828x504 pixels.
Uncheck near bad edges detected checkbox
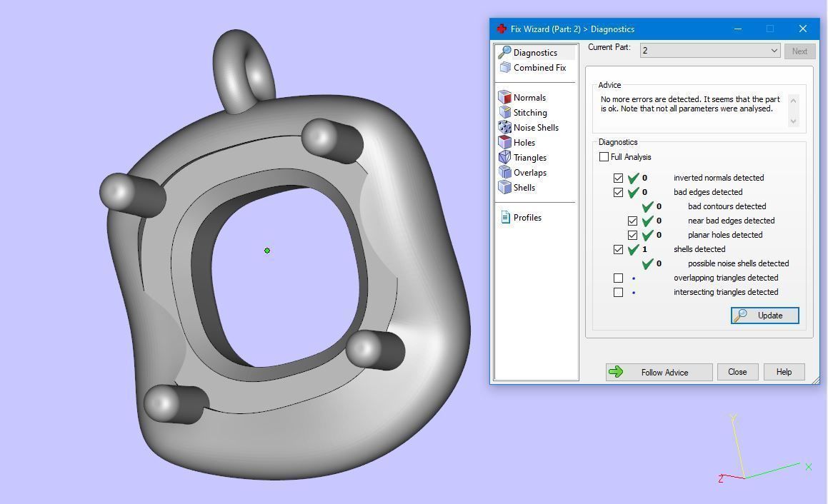(x=633, y=221)
